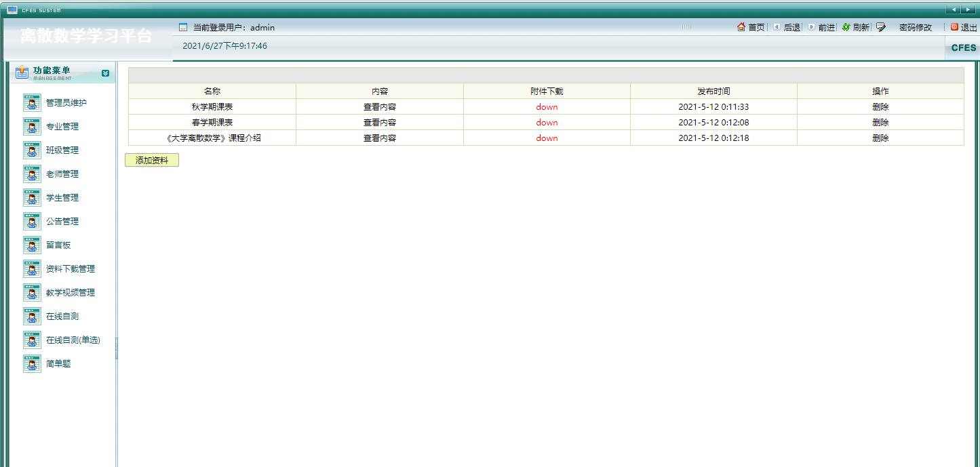Open 简单题 menu item
The width and height of the screenshot is (980, 467).
coord(58,364)
